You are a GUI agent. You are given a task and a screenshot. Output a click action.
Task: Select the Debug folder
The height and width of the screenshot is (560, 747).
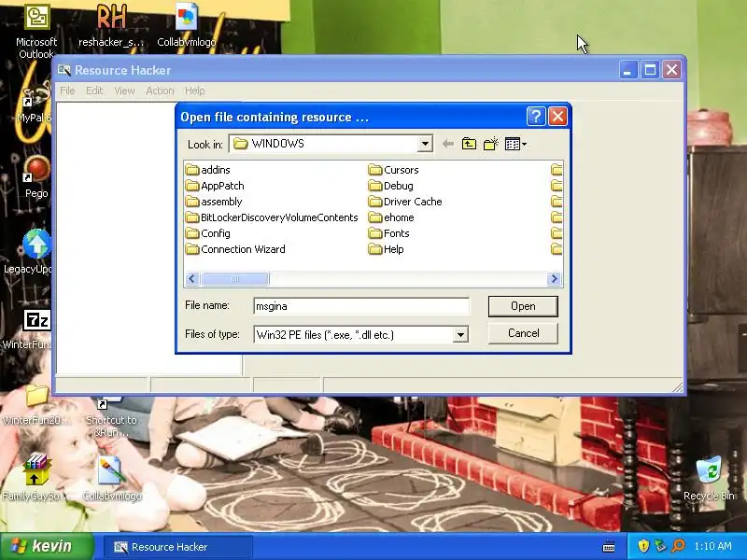pyautogui.click(x=390, y=186)
